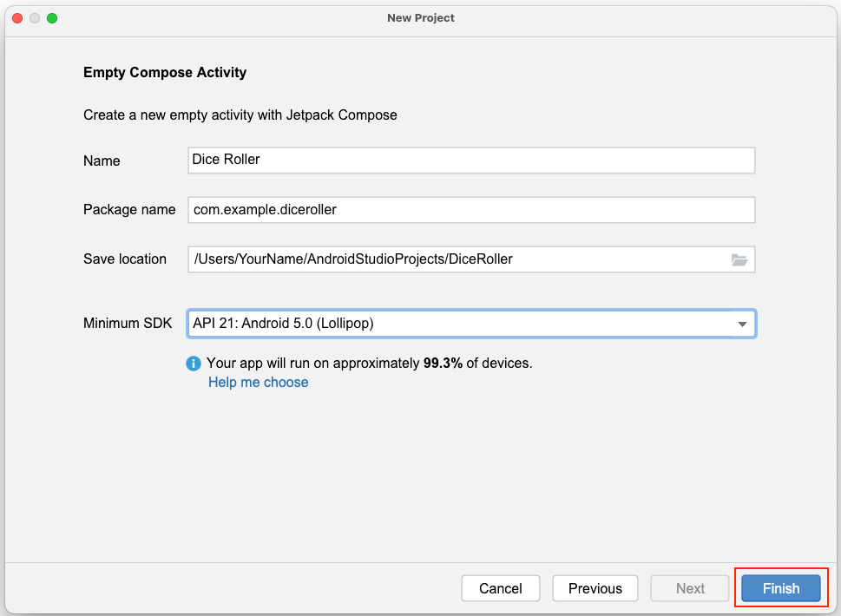Click the greyed-out Next button
The width and height of the screenshot is (841, 616).
(690, 588)
